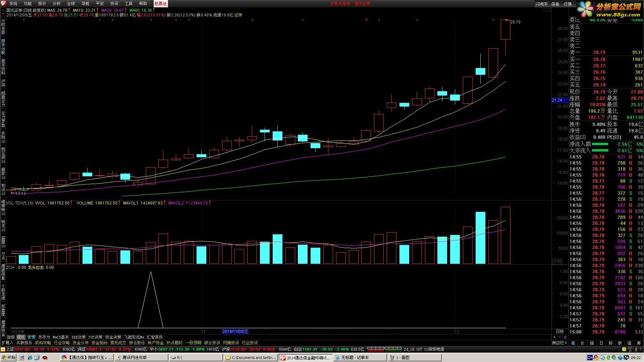Image resolution: width=644 pixels, height=362 pixels.
Task: Switch to 技术分析 sidebar tab
Action: point(3,47)
